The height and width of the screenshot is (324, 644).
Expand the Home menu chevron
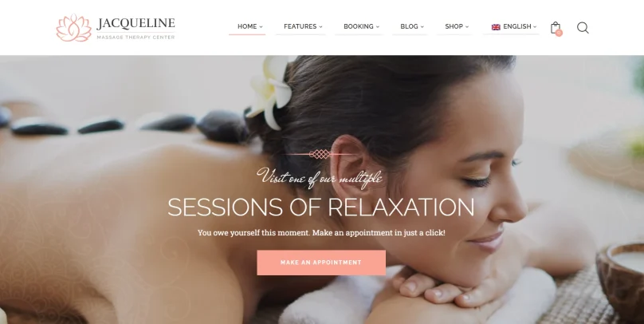[x=261, y=26]
